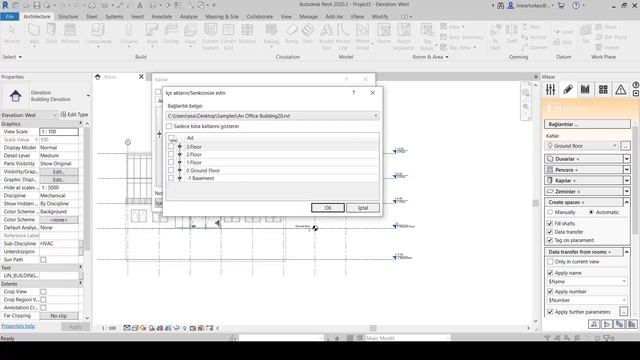Click the dialog help question mark button
The width and height of the screenshot is (640, 360).
[x=353, y=93]
